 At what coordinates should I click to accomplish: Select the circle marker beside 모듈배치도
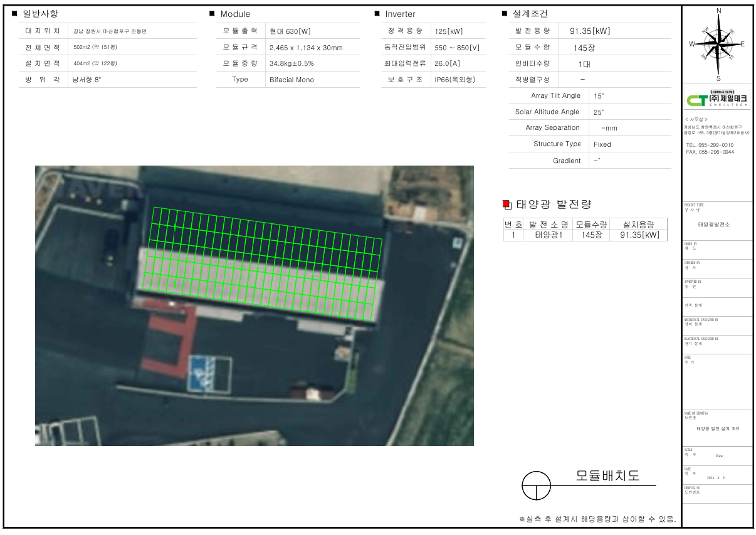pos(536,485)
